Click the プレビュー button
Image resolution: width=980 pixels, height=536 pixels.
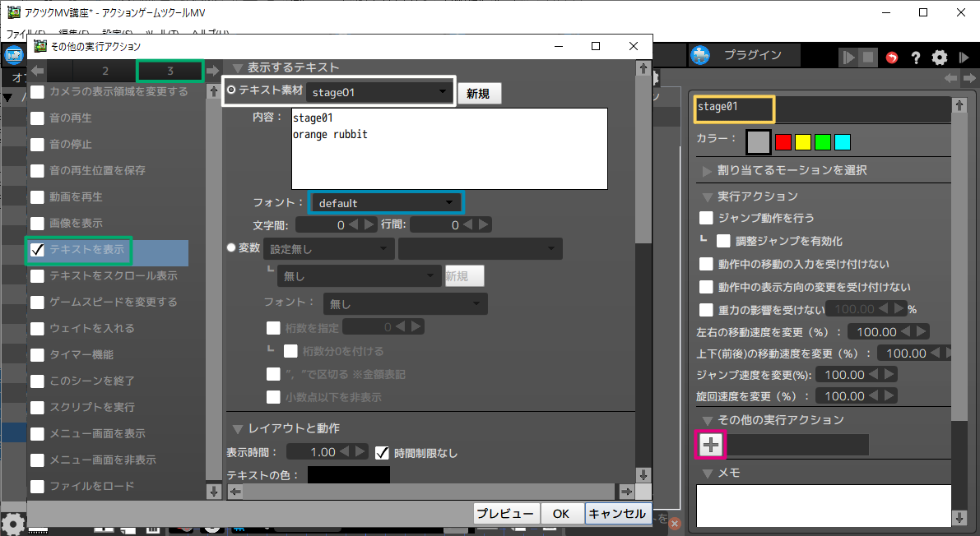point(507,513)
